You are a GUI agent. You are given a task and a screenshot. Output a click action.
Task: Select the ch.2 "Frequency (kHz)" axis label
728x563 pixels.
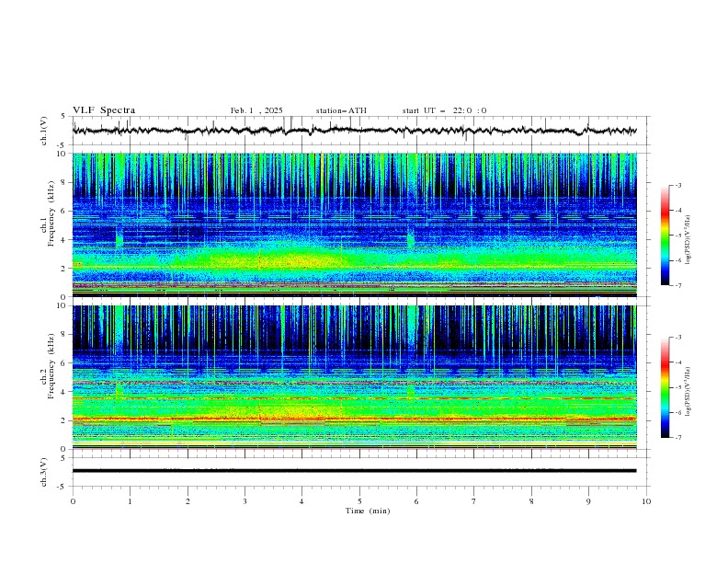[51, 366]
